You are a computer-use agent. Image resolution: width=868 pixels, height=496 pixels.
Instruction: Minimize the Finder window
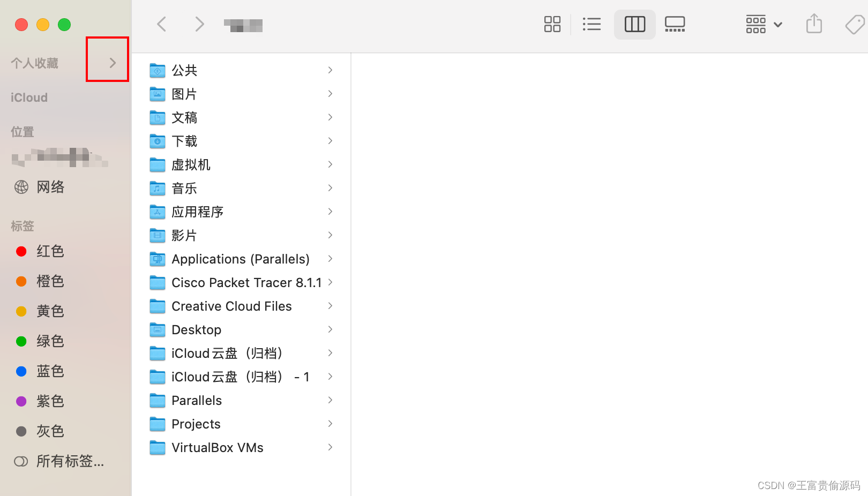point(43,25)
